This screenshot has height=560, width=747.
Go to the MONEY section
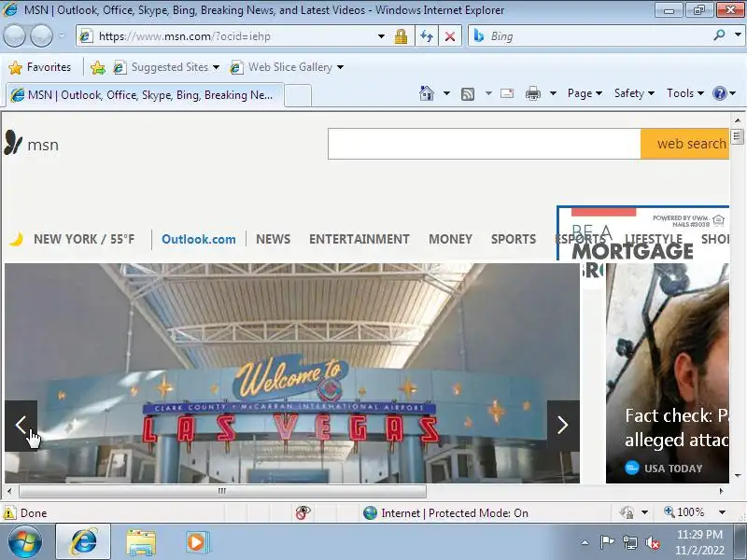click(450, 239)
